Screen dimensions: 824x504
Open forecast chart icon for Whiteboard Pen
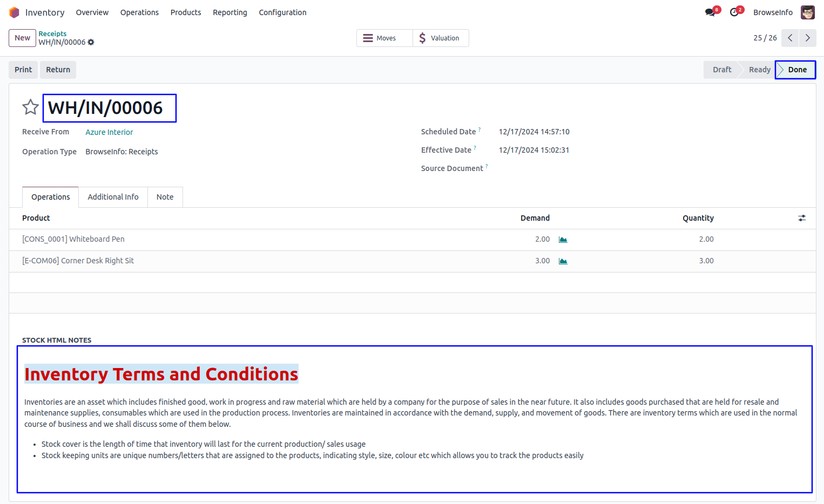tap(563, 240)
